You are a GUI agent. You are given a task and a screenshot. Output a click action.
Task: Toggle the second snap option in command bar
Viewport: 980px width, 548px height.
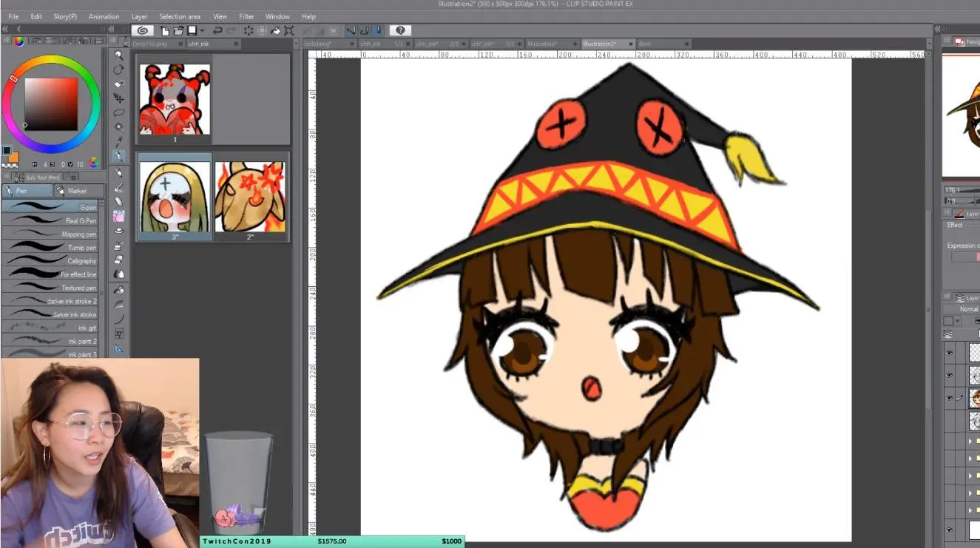tap(365, 30)
